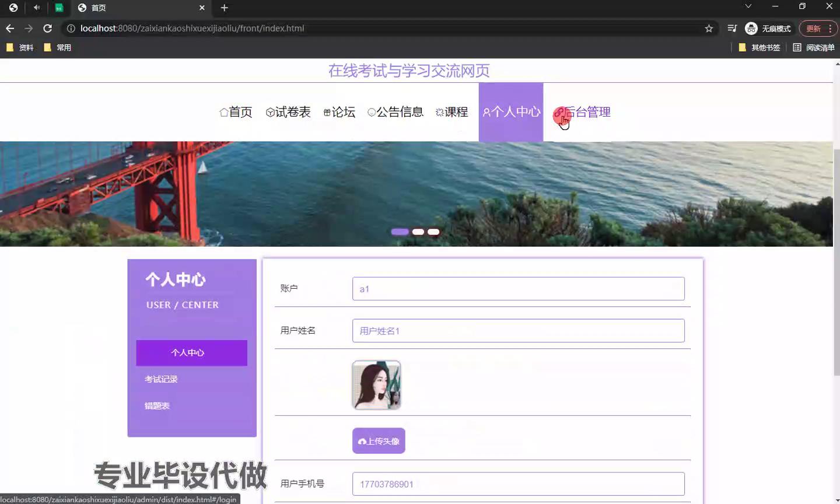Click the browser reload icon
The height and width of the screenshot is (504, 840).
pyautogui.click(x=48, y=28)
